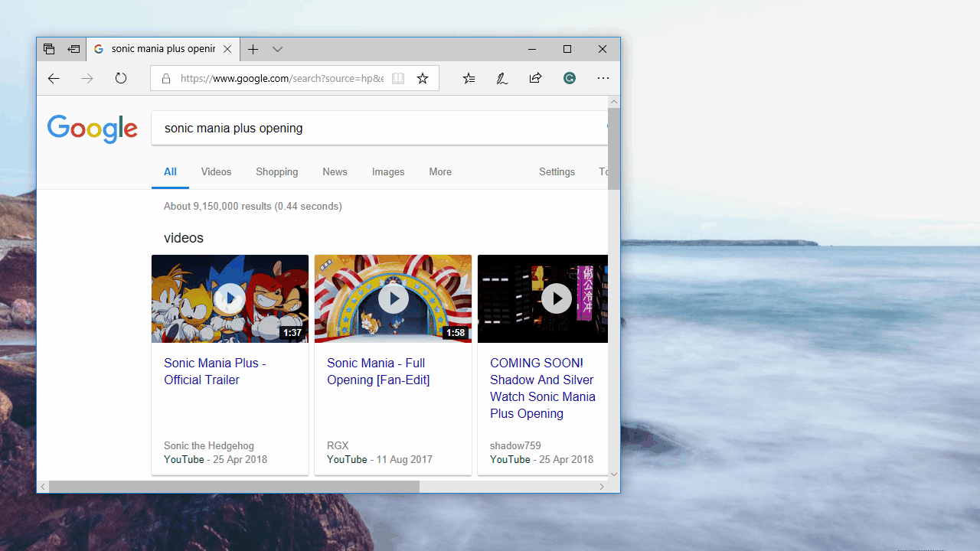Go back with the back arrow
Image resolution: width=980 pixels, height=551 pixels.
53,78
